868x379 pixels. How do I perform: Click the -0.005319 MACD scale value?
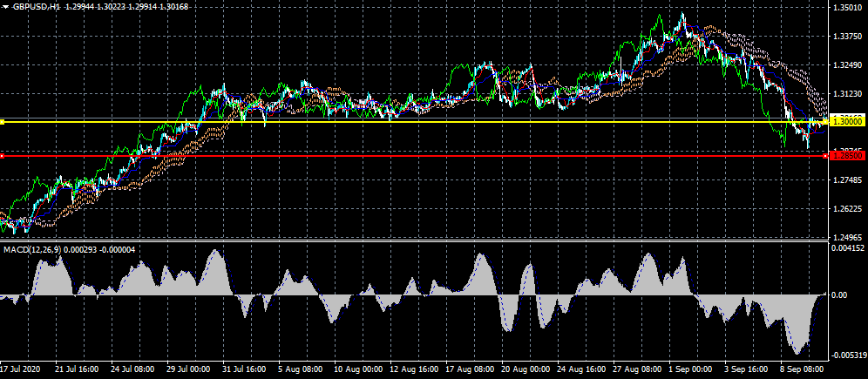click(846, 355)
